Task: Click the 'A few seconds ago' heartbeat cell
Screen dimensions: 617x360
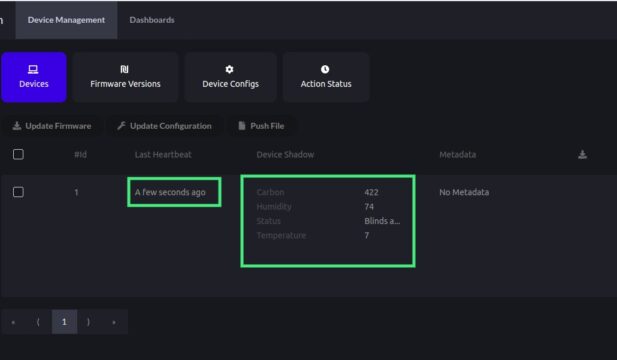Action: [x=170, y=192]
